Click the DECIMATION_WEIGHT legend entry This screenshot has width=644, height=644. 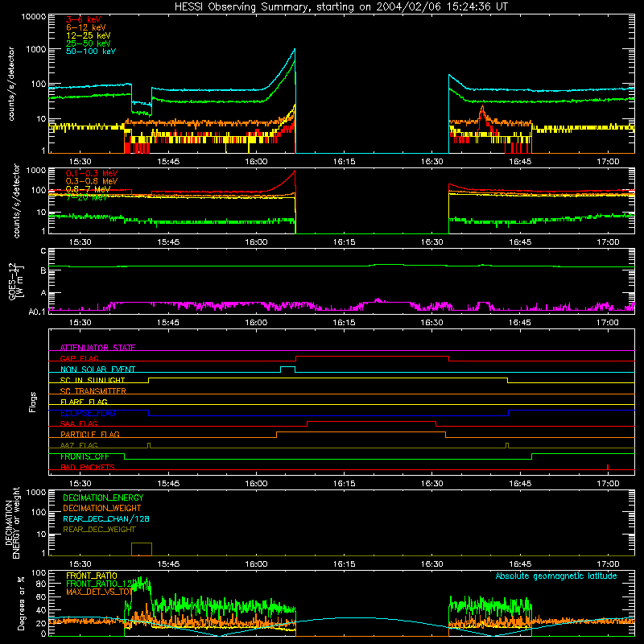click(x=102, y=509)
